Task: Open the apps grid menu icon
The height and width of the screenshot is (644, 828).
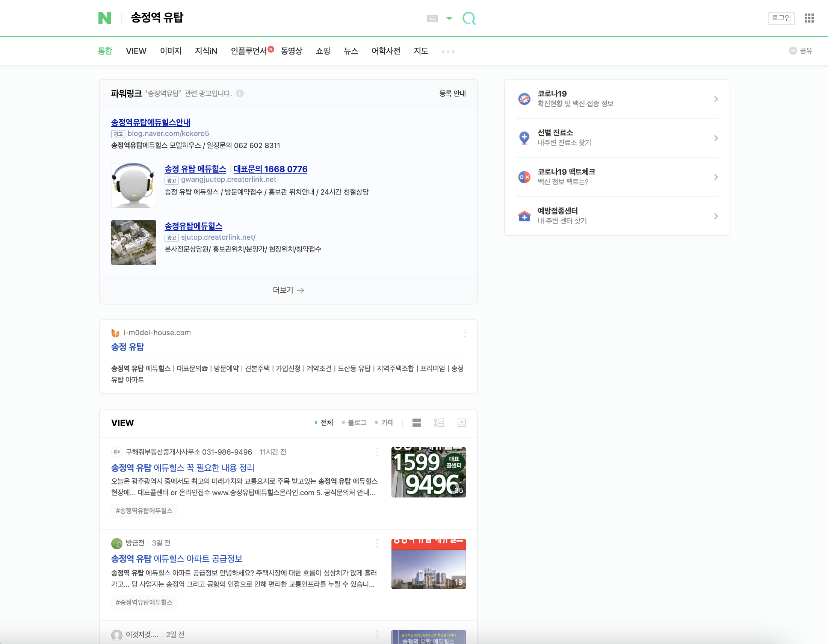Action: coord(809,18)
